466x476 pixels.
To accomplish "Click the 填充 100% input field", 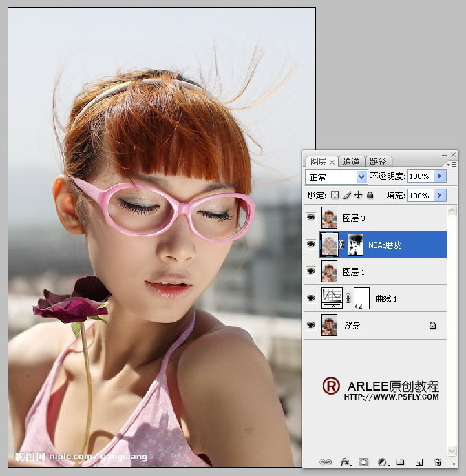I will [421, 195].
